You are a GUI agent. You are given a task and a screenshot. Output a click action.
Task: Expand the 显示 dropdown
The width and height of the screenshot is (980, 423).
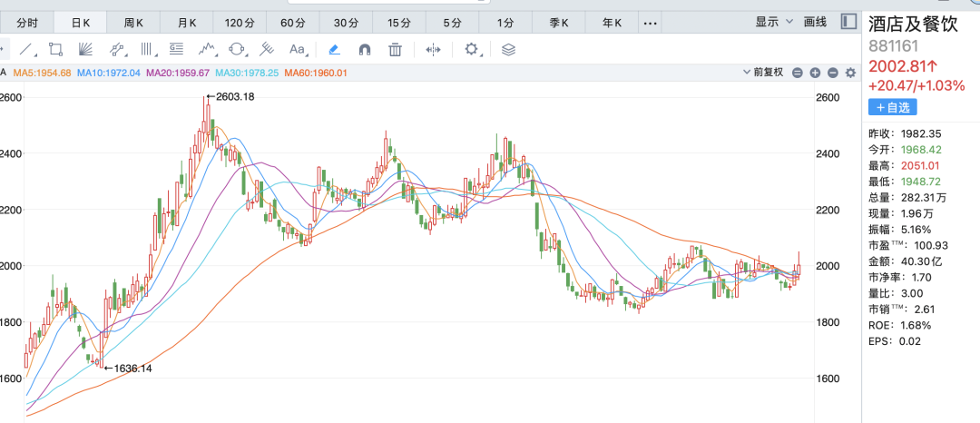774,21
